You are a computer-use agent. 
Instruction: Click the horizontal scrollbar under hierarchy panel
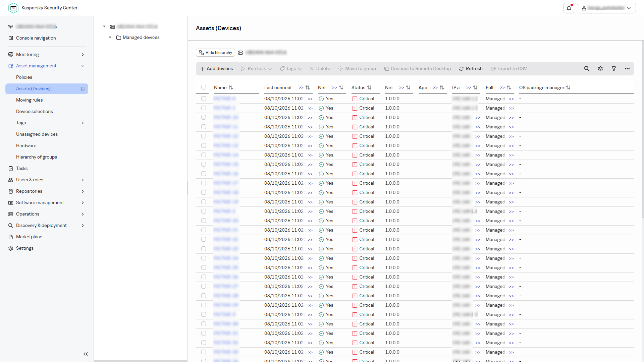tap(141, 361)
